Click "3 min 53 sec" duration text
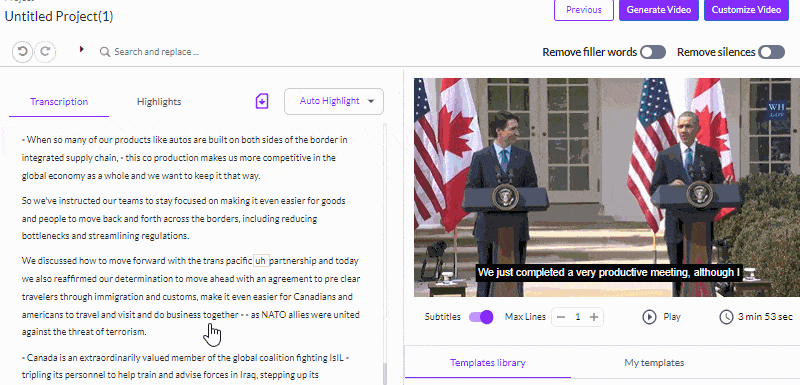 [765, 317]
